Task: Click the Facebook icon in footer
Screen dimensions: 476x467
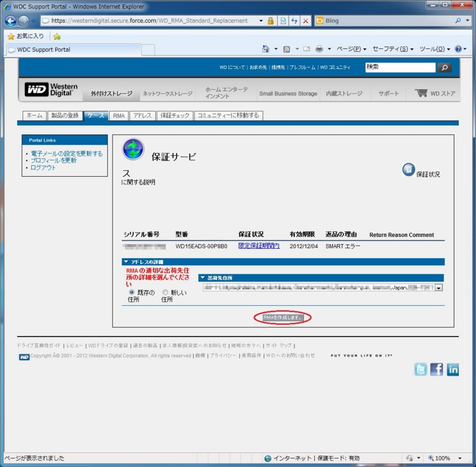Action: coord(437,369)
